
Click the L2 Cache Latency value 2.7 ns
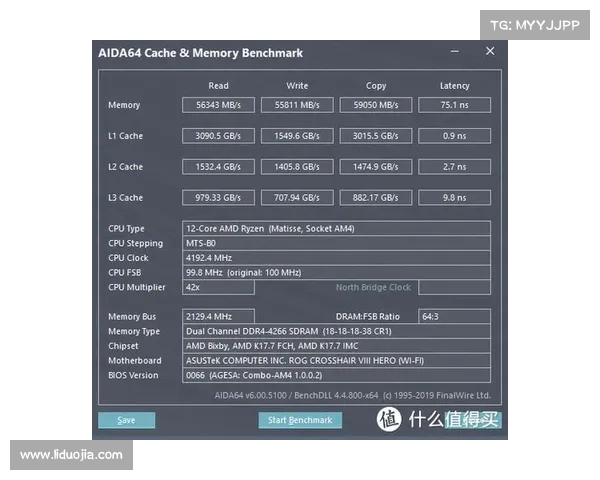click(x=455, y=167)
